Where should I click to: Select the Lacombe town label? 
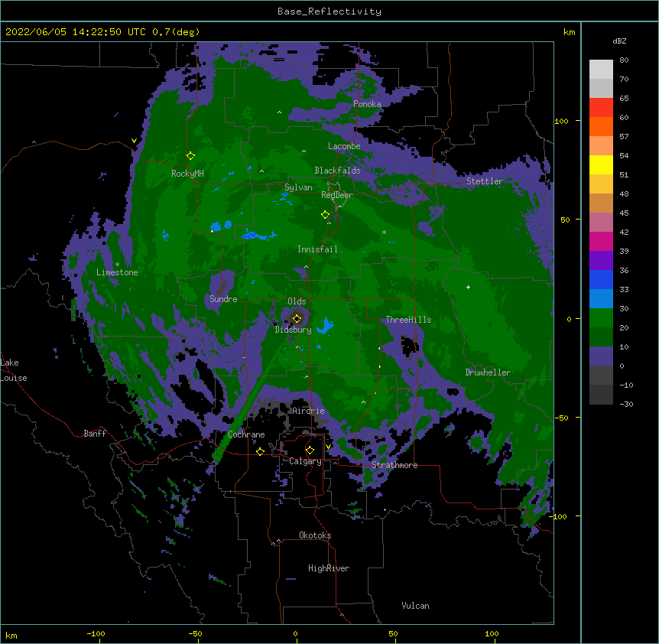[x=344, y=146]
